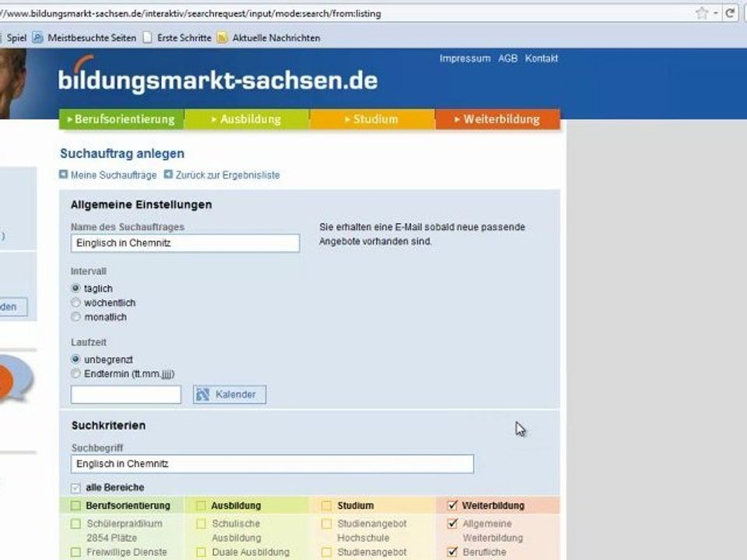Switch to Berufsorientierung tab
This screenshot has width=747, height=560.
pyautogui.click(x=121, y=119)
